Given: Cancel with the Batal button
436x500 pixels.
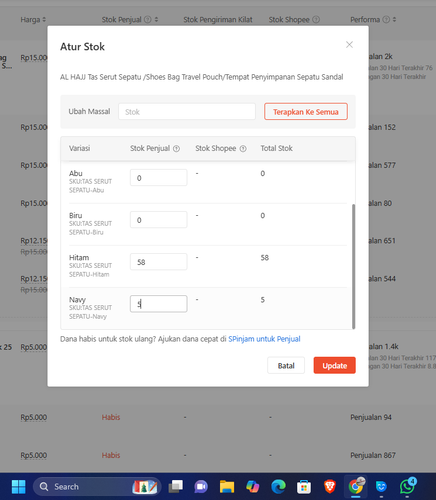Looking at the screenshot, I should pyautogui.click(x=286, y=365).
